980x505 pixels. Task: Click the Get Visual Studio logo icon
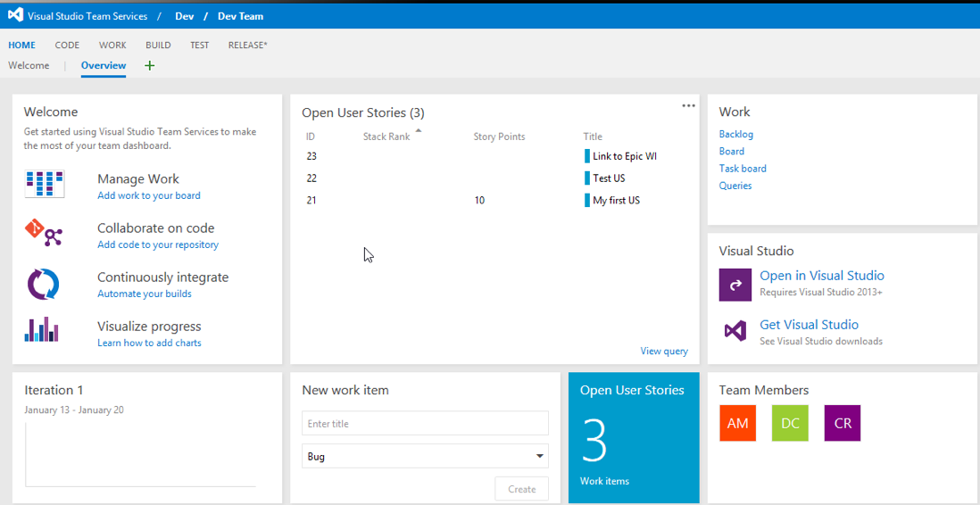(735, 331)
